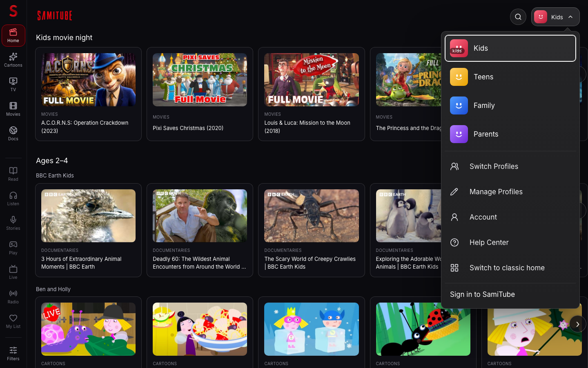This screenshot has width=588, height=368.
Task: Open Deadly 60 Wildest Animal Encounters thumbnail
Action: tap(200, 216)
